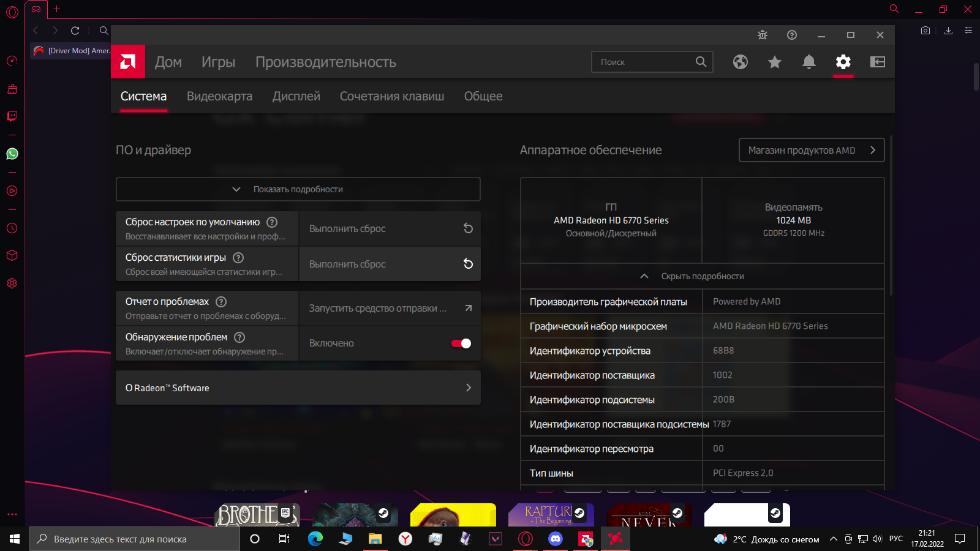Open favorites star icon in Radeon Software
Viewport: 980px width, 551px height.
775,62
